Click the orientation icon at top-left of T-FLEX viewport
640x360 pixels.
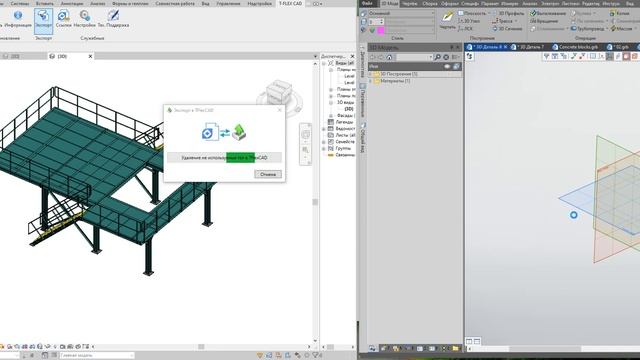469,56
